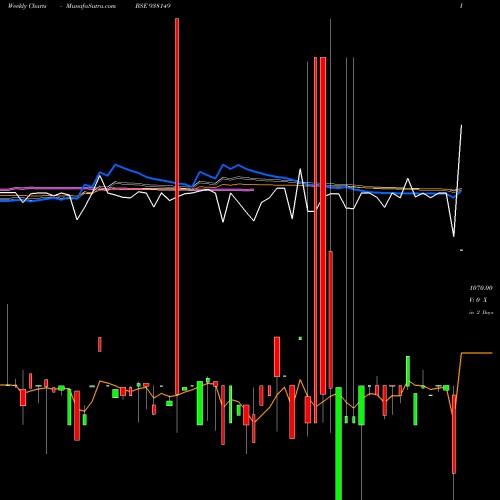Click the '1070.90' price value
Screen dimensions: 500x500
[x=481, y=288]
